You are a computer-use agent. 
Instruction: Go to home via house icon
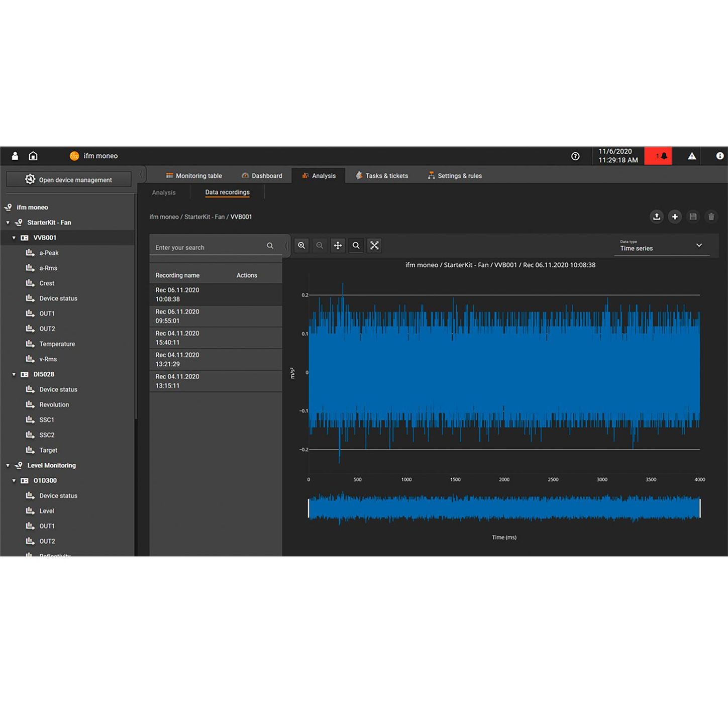pos(33,156)
